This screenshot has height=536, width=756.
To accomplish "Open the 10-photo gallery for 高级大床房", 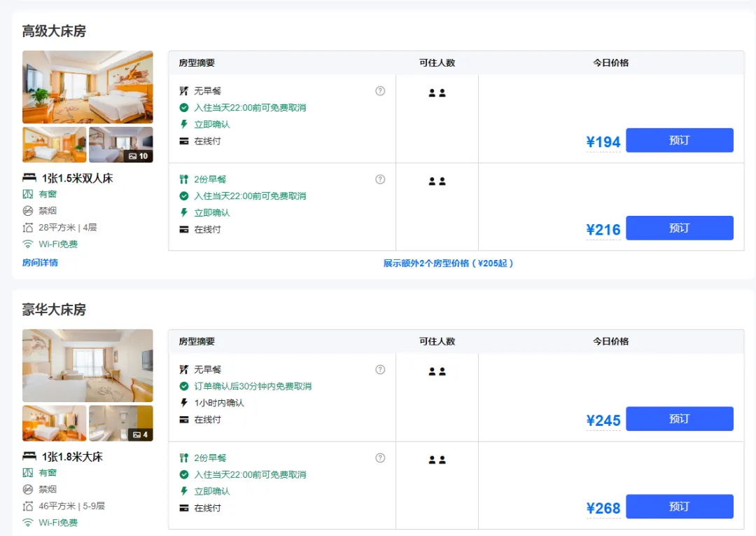I will point(121,145).
